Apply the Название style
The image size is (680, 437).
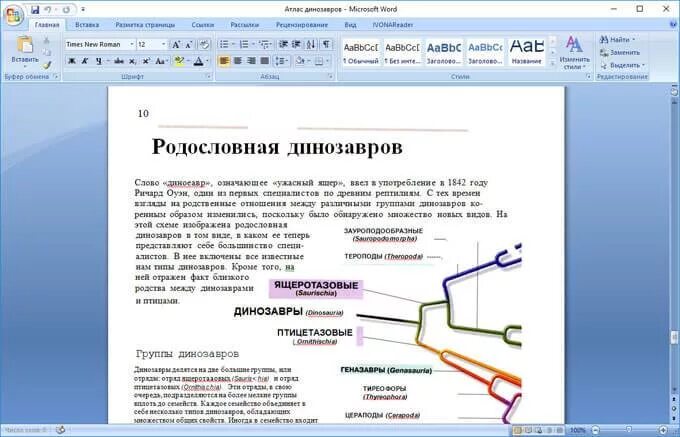[526, 52]
